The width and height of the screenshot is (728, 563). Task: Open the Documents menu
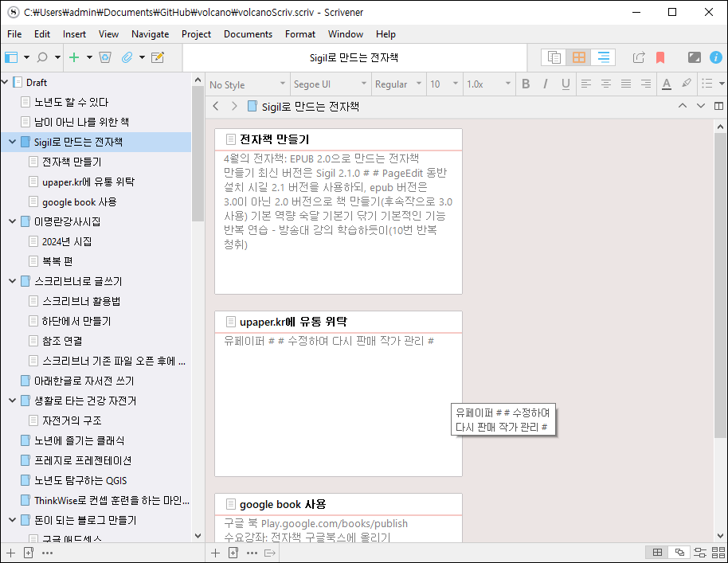click(248, 34)
